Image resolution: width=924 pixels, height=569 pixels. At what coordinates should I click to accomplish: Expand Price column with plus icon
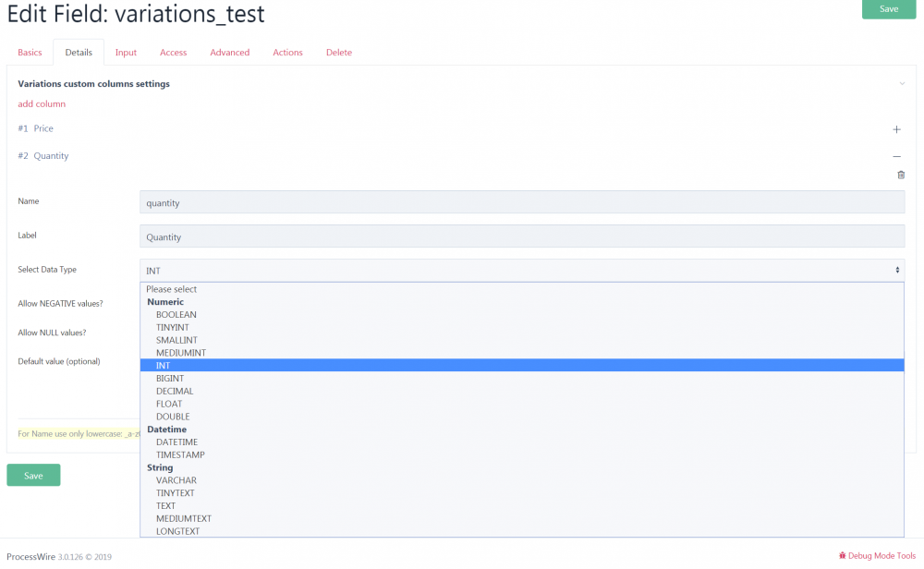[896, 129]
